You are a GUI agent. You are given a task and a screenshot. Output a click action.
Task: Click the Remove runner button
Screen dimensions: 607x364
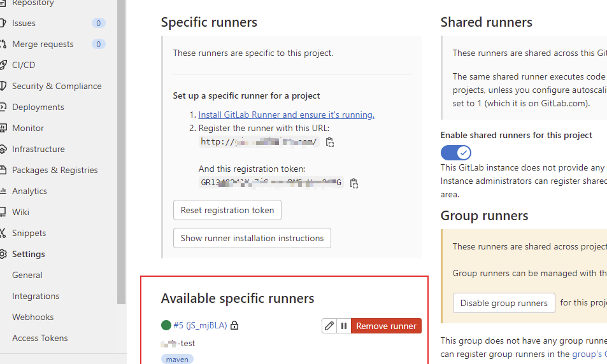(386, 326)
